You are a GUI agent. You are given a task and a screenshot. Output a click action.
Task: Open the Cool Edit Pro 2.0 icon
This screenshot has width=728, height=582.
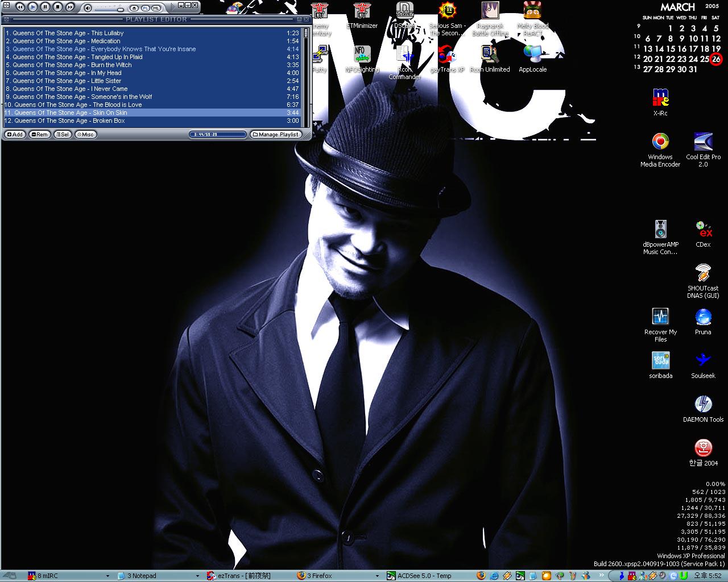(x=703, y=142)
